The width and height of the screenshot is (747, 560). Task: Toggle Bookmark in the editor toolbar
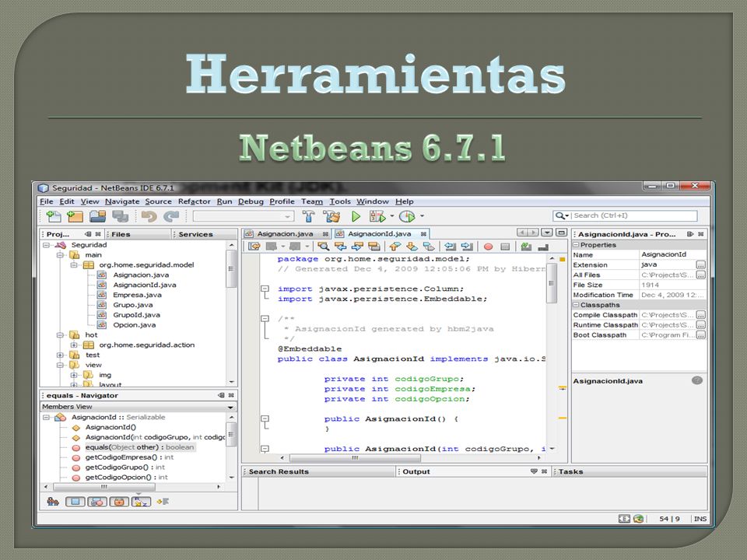429,247
